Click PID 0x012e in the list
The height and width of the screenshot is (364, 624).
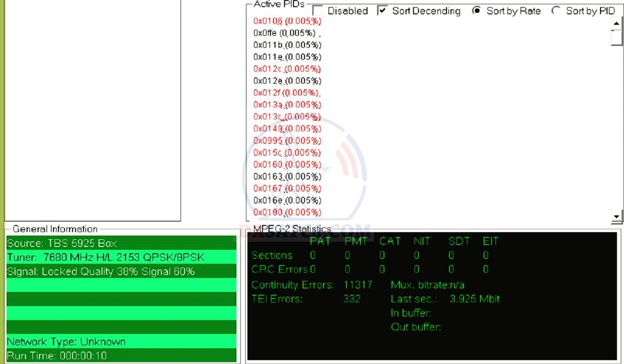click(x=287, y=81)
